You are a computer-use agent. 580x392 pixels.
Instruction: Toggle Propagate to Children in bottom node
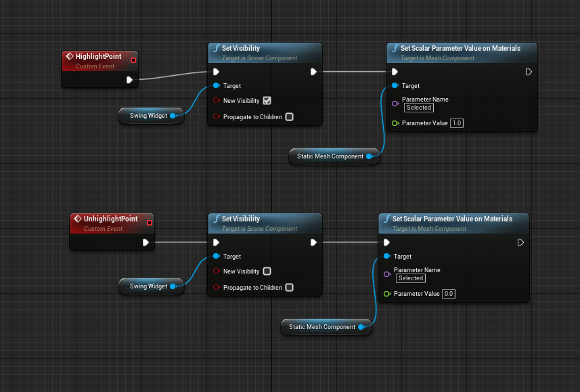(x=289, y=288)
